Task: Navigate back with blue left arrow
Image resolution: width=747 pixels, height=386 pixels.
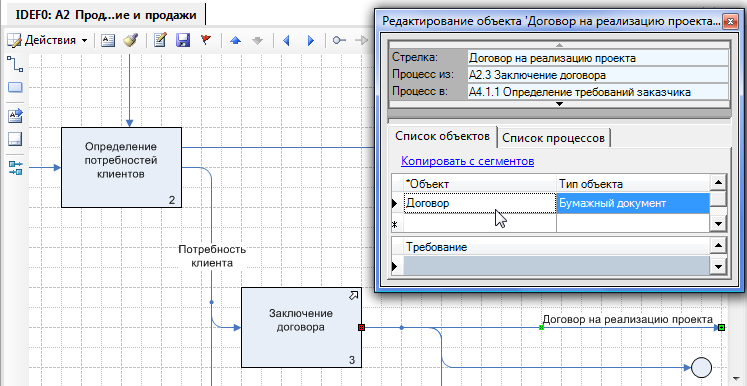Action: tap(287, 41)
